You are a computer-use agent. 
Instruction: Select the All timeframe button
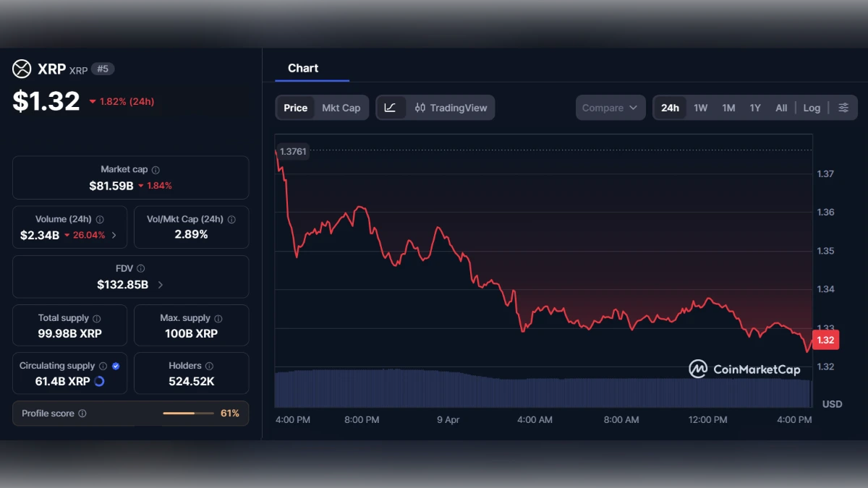tap(781, 107)
